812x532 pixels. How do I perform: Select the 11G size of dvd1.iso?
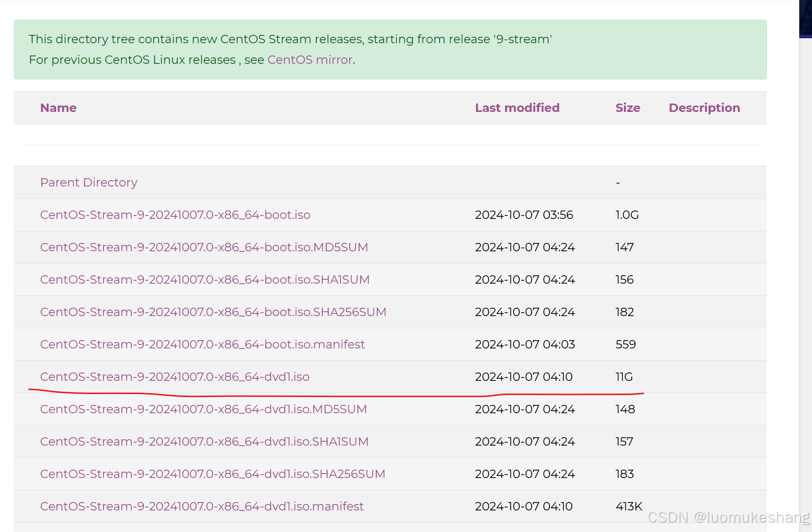624,377
